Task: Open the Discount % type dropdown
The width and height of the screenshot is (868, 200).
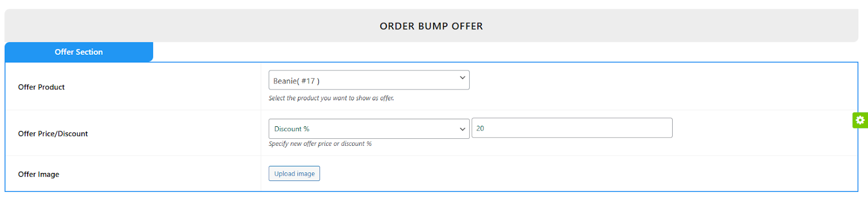Action: click(369, 128)
